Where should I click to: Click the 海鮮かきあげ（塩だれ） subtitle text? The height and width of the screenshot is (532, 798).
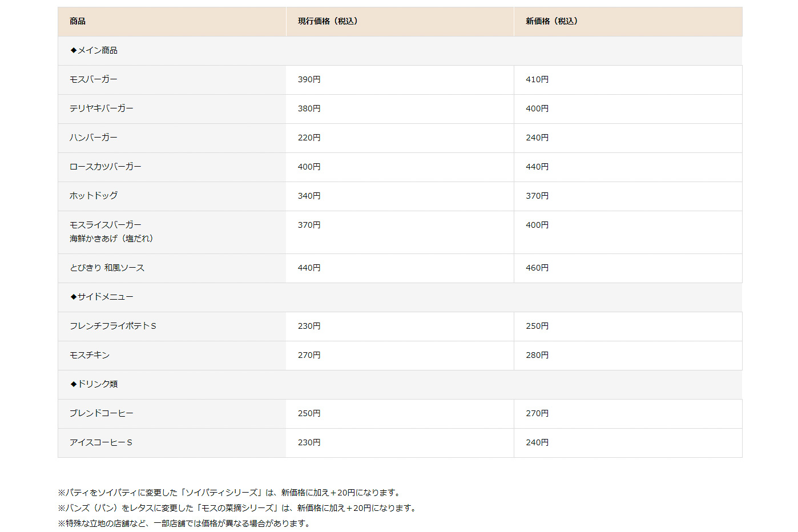pyautogui.click(x=111, y=239)
